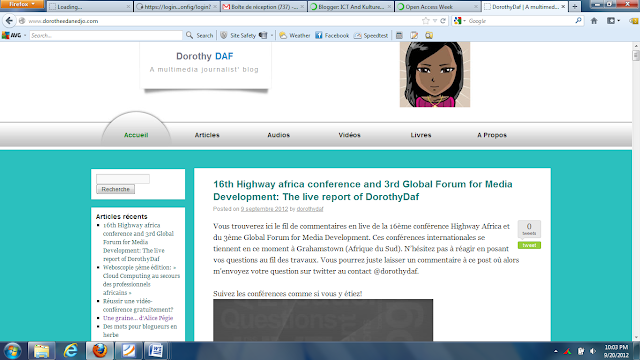
Task: Open the A Propos menu item
Action: pyautogui.click(x=492, y=135)
